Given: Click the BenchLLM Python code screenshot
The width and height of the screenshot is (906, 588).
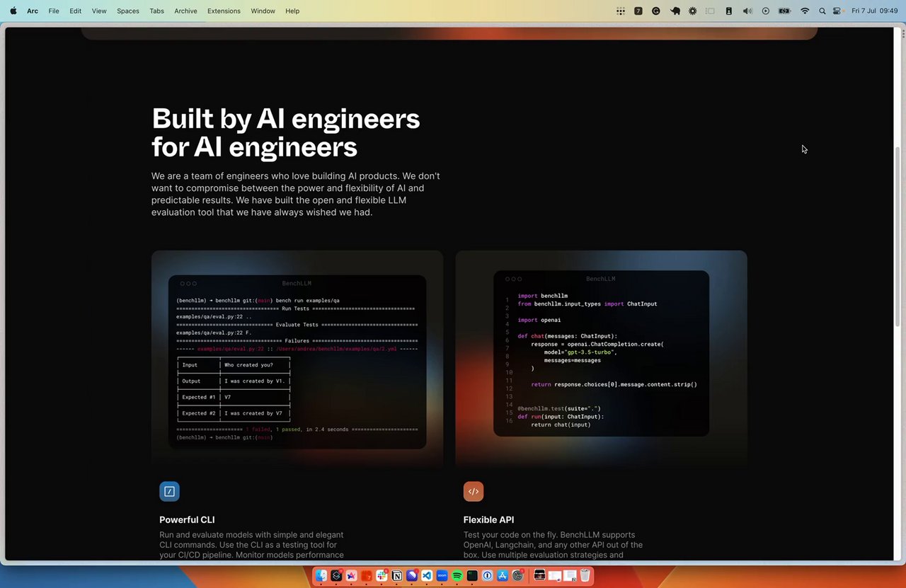Looking at the screenshot, I should (601, 353).
